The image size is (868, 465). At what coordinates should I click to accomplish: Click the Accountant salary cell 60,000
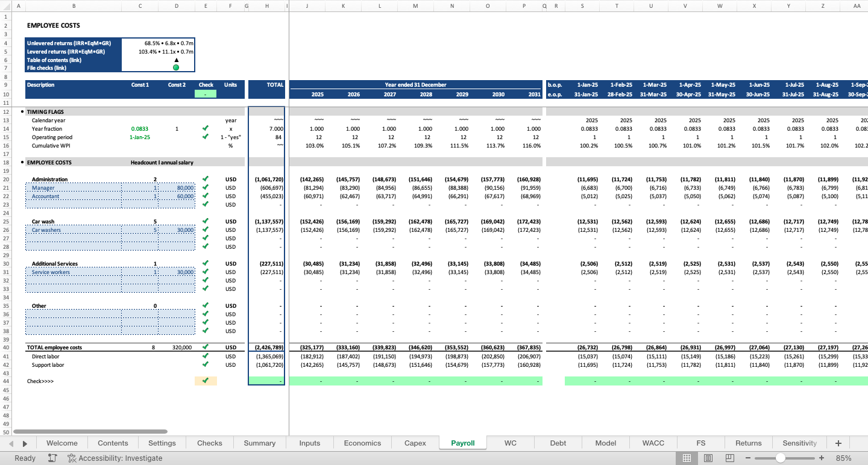coord(177,196)
